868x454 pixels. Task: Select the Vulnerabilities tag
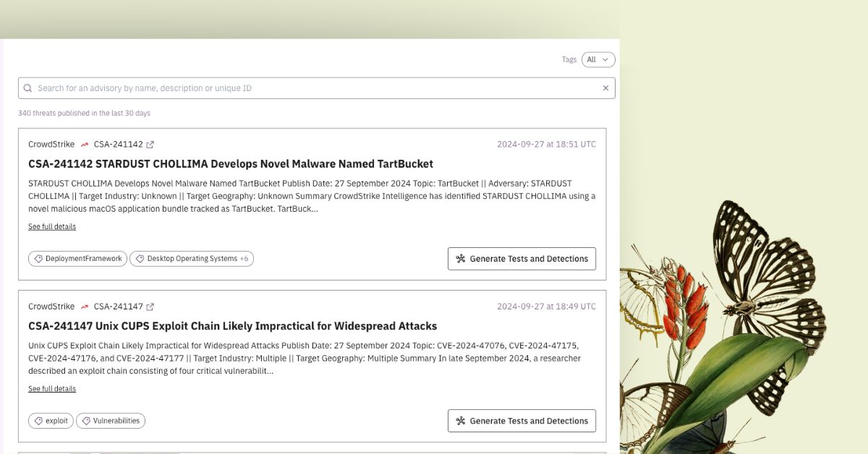[111, 421]
